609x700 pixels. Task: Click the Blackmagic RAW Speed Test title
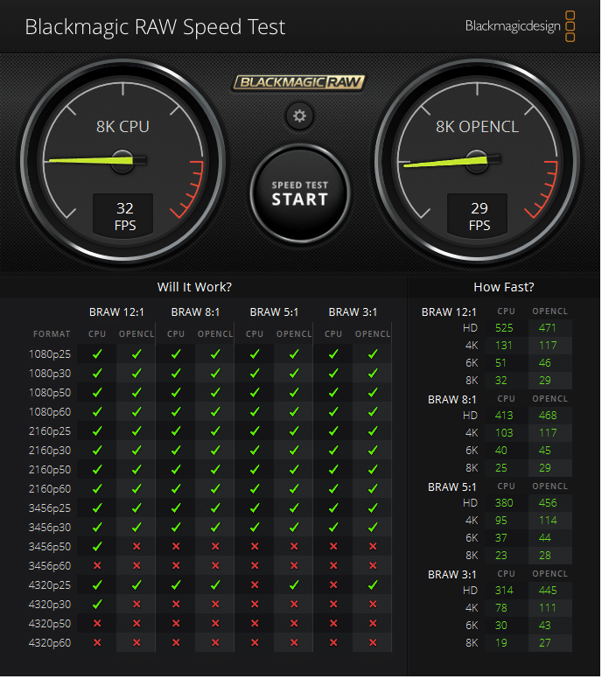coord(155,27)
